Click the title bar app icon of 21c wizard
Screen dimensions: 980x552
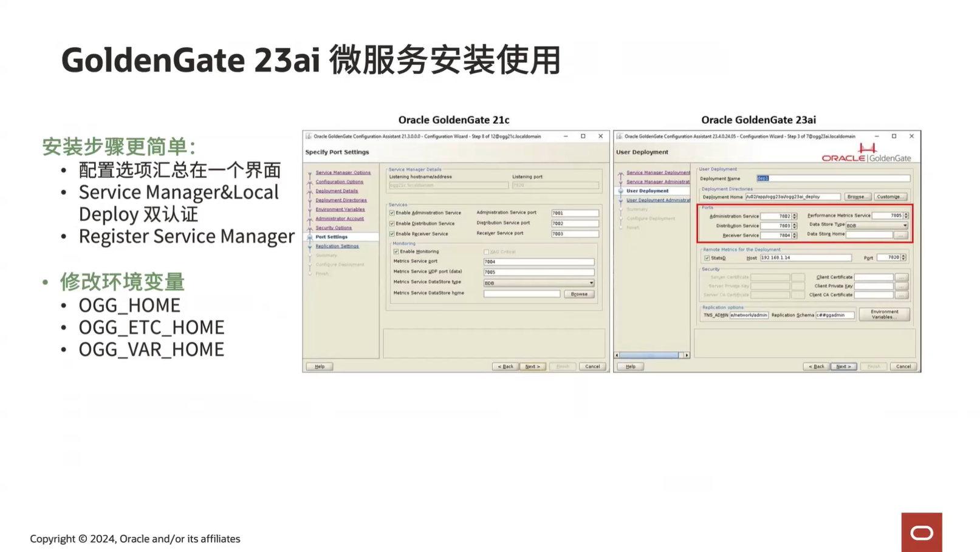coord(309,136)
